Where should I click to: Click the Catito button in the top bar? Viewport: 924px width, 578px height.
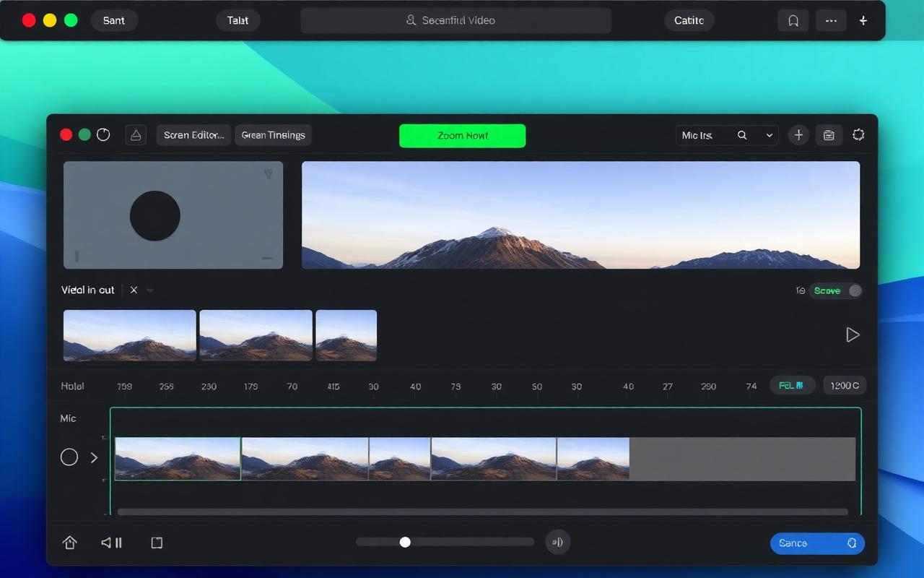pyautogui.click(x=689, y=20)
